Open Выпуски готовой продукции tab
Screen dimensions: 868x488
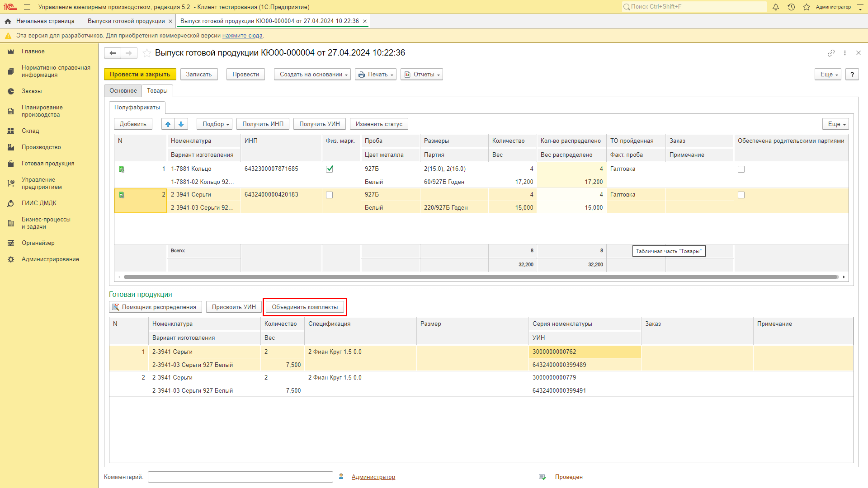point(126,21)
